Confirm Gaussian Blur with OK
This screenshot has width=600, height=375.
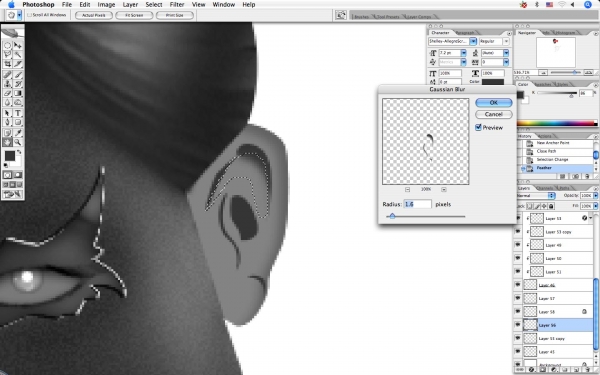click(494, 103)
